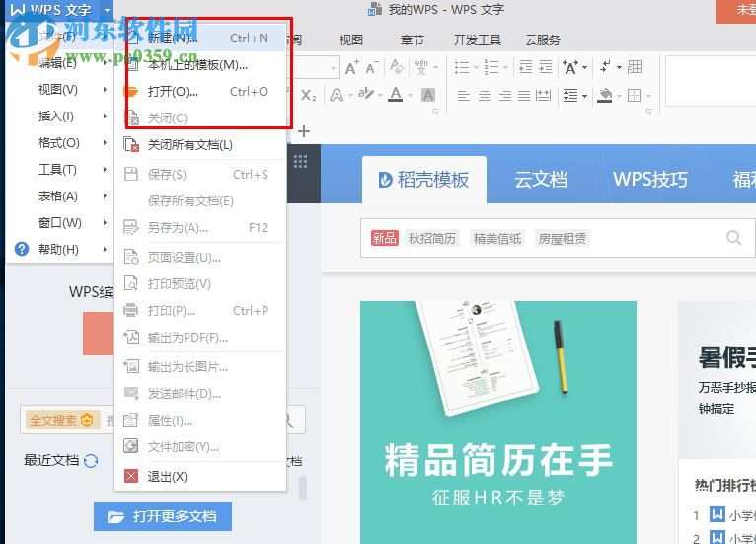Switch to the 云服务 ribbon tab
The image size is (756, 544).
[x=543, y=40]
